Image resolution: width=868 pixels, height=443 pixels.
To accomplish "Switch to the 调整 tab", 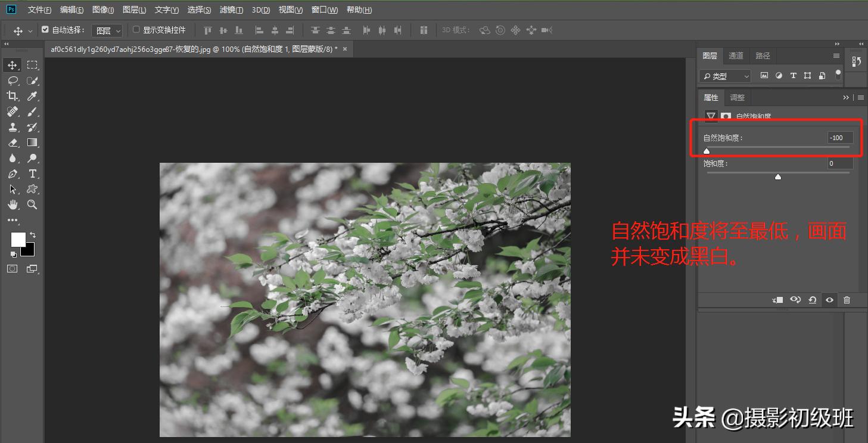I will [x=737, y=97].
